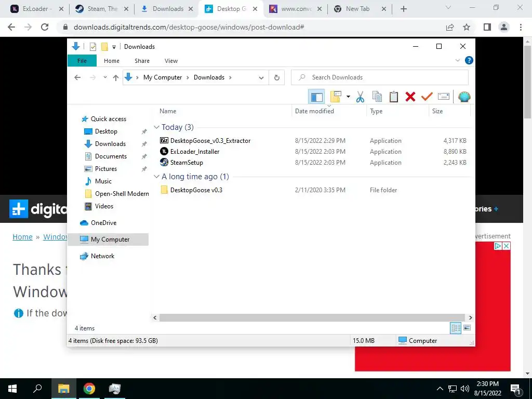Click the blue Help question mark icon
This screenshot has height=399, width=532.
[469, 60]
